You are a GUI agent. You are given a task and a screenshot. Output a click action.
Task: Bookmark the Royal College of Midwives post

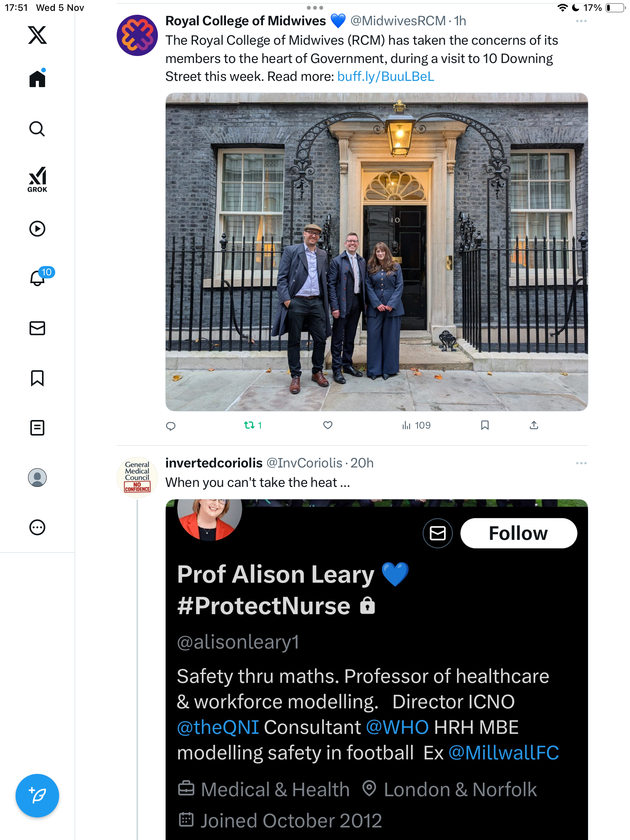tap(485, 425)
